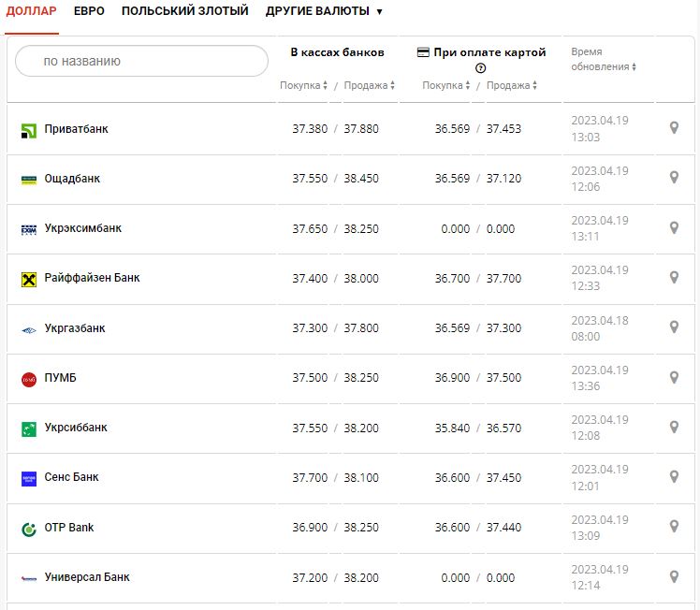Click the ПУМБ red logo icon
The width and height of the screenshot is (700, 610).
[x=28, y=379]
